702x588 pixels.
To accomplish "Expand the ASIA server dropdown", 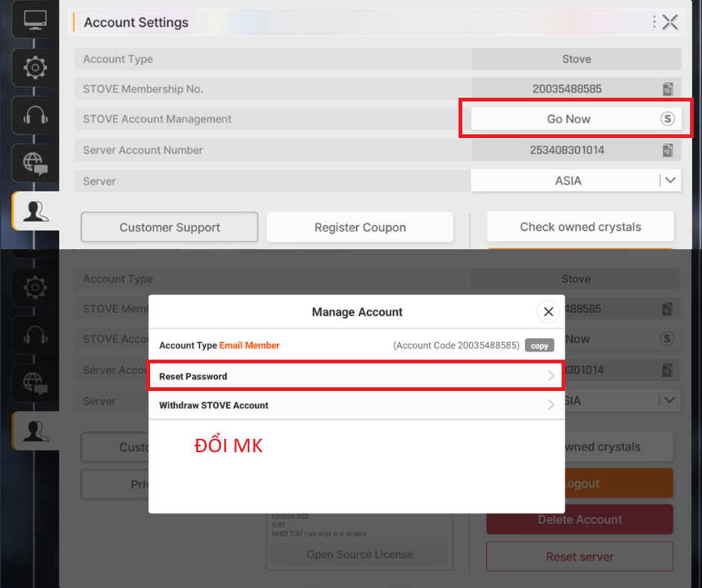I will pyautogui.click(x=670, y=181).
